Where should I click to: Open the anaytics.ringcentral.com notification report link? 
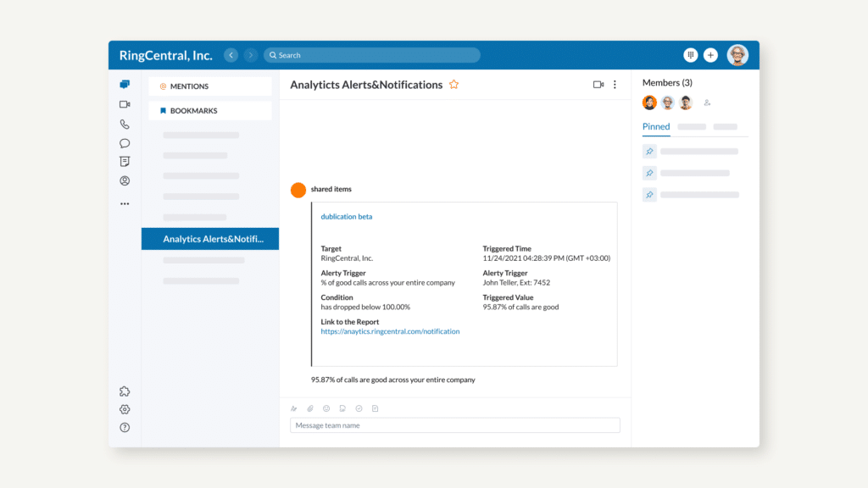pos(390,332)
